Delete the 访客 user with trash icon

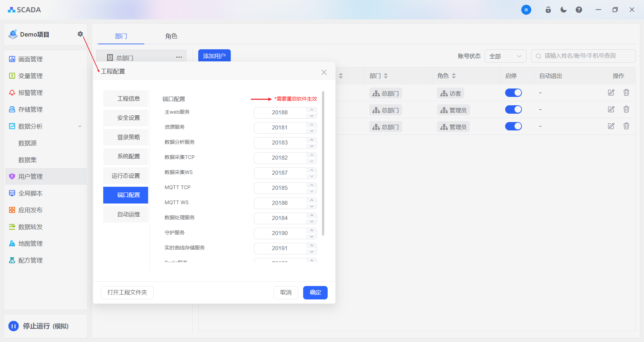pos(626,93)
